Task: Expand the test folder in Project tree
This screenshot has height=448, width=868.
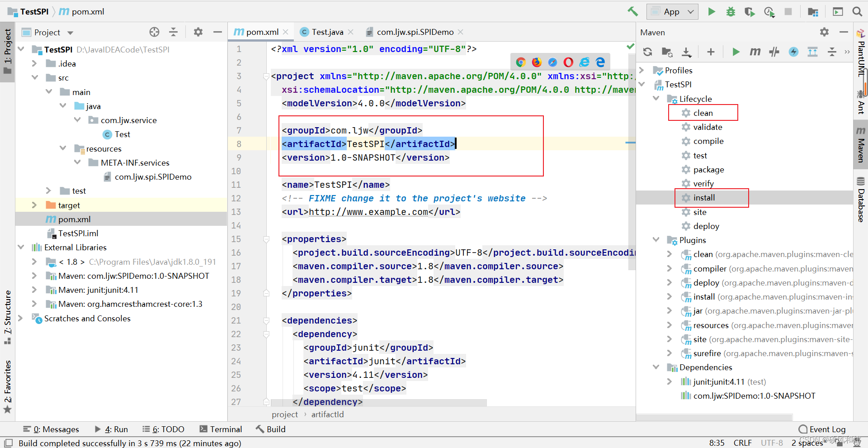Action: 48,191
